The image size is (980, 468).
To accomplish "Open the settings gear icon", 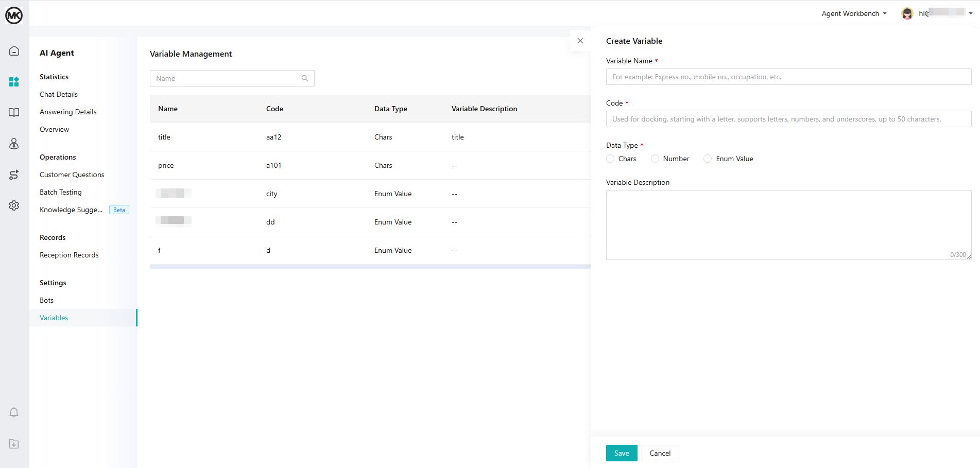I will 14,205.
